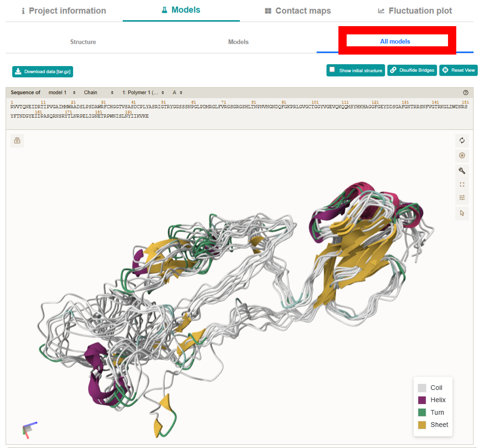This screenshot has height=448, width=481.
Task: Activate the selection mode cursor icon
Action: point(462,213)
